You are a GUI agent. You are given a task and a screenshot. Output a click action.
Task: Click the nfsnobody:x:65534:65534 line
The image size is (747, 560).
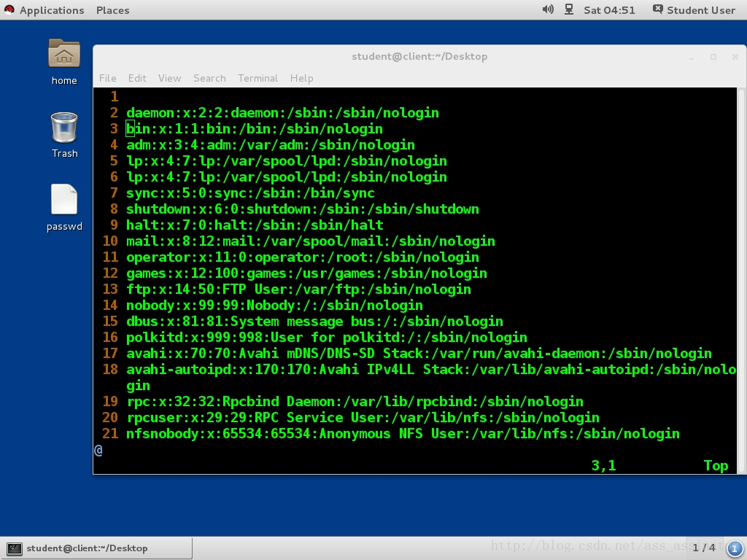point(403,434)
